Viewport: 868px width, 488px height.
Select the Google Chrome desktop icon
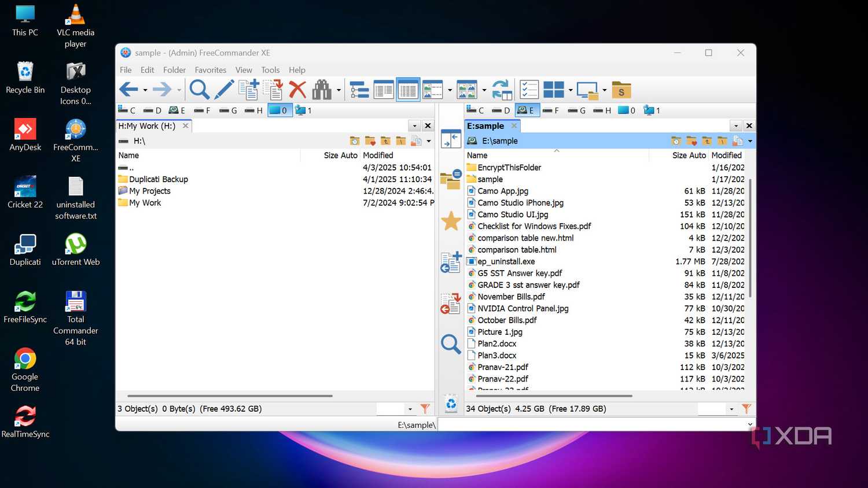[x=25, y=370]
